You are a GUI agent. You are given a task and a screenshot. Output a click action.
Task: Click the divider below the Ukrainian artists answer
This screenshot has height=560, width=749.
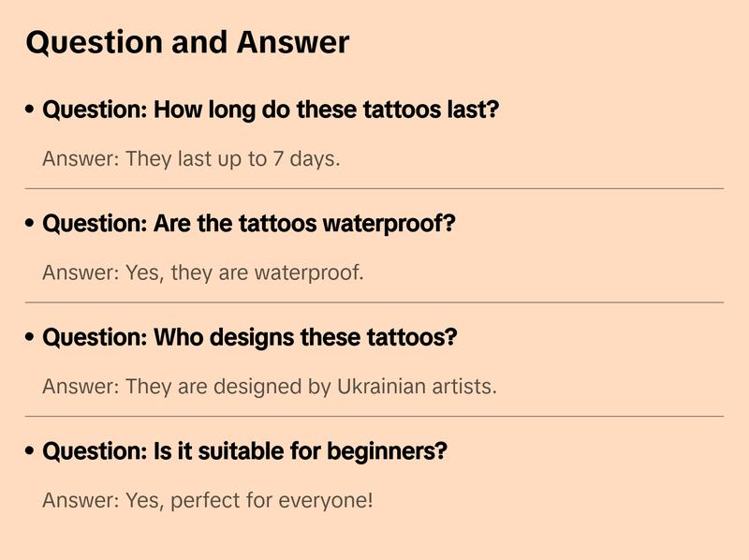click(374, 416)
